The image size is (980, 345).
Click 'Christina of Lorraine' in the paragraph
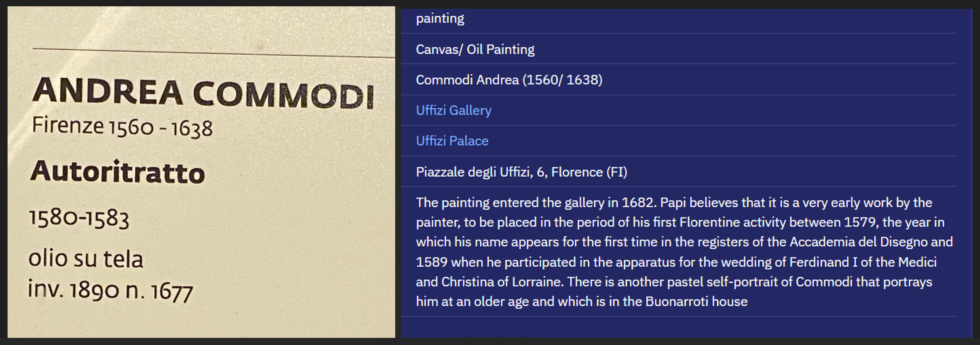coord(502,282)
